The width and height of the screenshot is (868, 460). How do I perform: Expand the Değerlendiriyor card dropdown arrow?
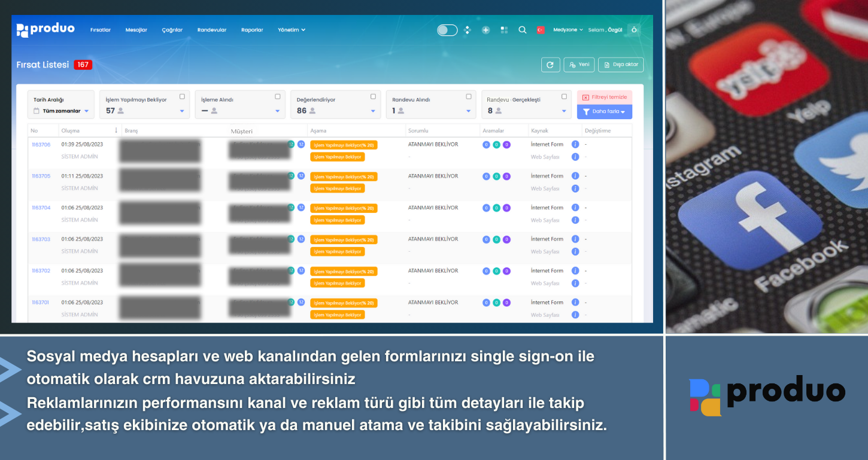click(373, 111)
